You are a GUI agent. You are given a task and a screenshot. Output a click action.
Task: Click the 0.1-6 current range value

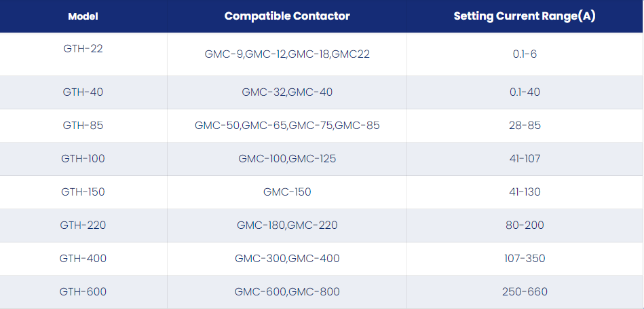point(525,54)
